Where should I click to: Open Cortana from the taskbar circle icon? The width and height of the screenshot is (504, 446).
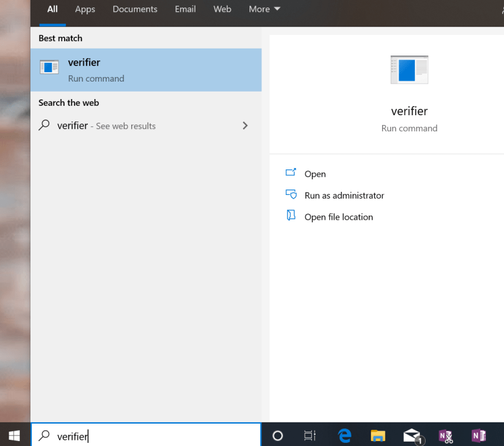click(278, 435)
